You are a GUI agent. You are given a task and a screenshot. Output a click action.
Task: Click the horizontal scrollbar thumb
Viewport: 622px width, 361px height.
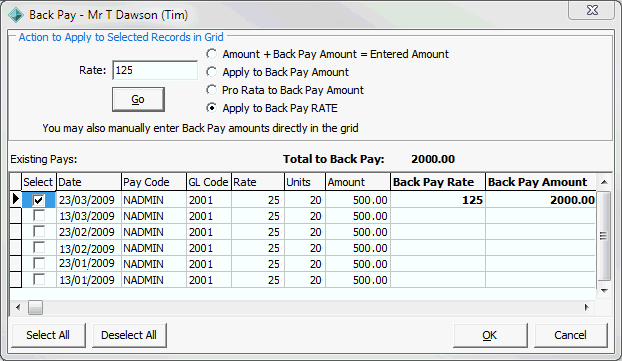(x=35, y=307)
